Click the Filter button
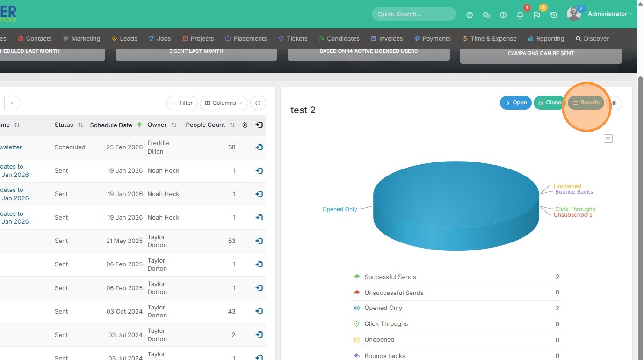This screenshot has width=644, height=360. tap(182, 103)
